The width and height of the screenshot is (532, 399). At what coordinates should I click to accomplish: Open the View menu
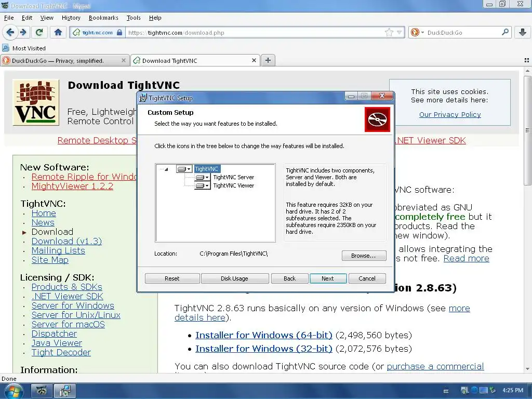coord(47,18)
